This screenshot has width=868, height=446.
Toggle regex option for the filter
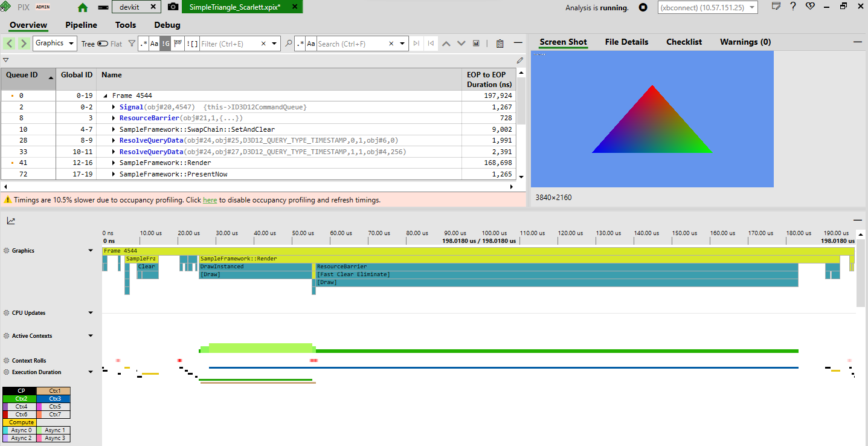tap(143, 44)
